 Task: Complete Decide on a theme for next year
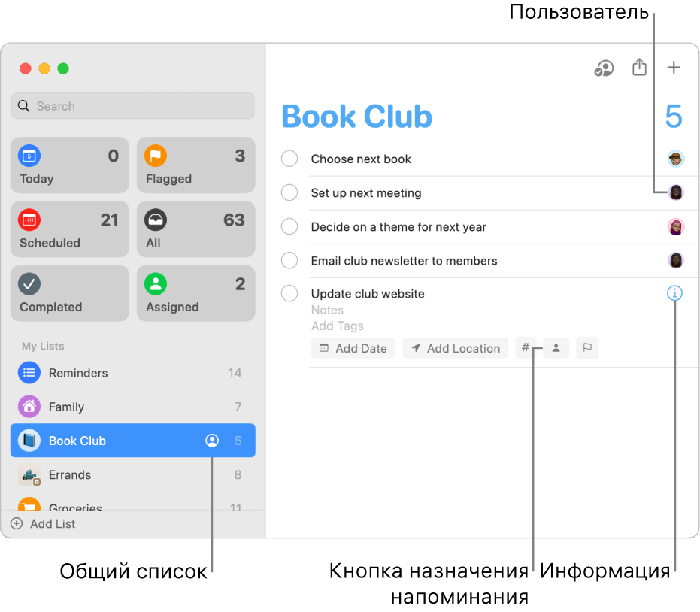289,226
